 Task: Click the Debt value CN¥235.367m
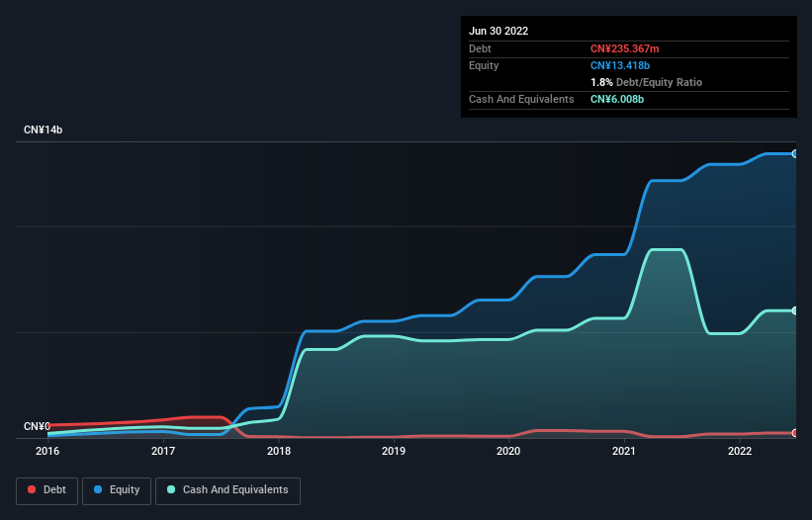624,48
